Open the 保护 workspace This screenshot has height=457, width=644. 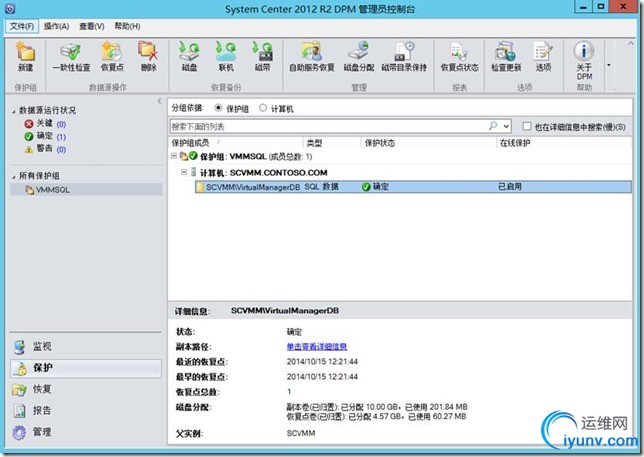click(86, 368)
